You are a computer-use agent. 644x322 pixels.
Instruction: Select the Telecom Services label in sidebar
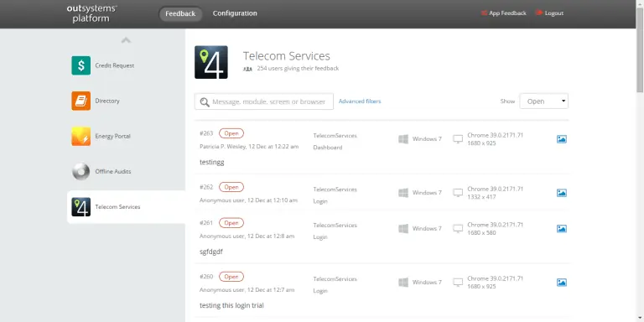coord(117,207)
